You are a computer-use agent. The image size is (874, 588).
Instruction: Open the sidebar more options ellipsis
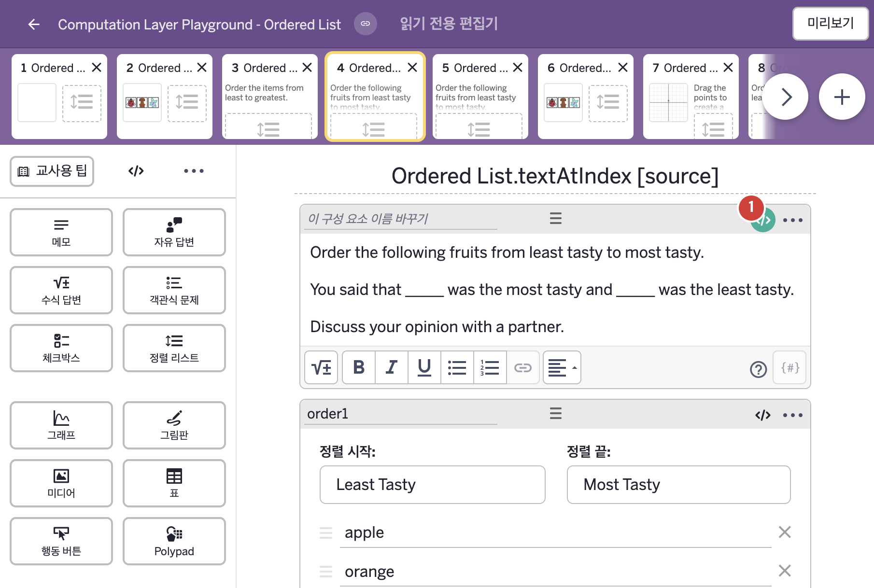[194, 171]
